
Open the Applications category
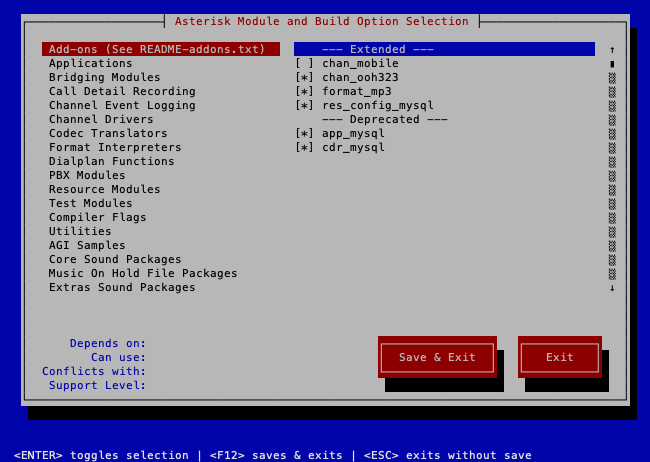click(90, 63)
